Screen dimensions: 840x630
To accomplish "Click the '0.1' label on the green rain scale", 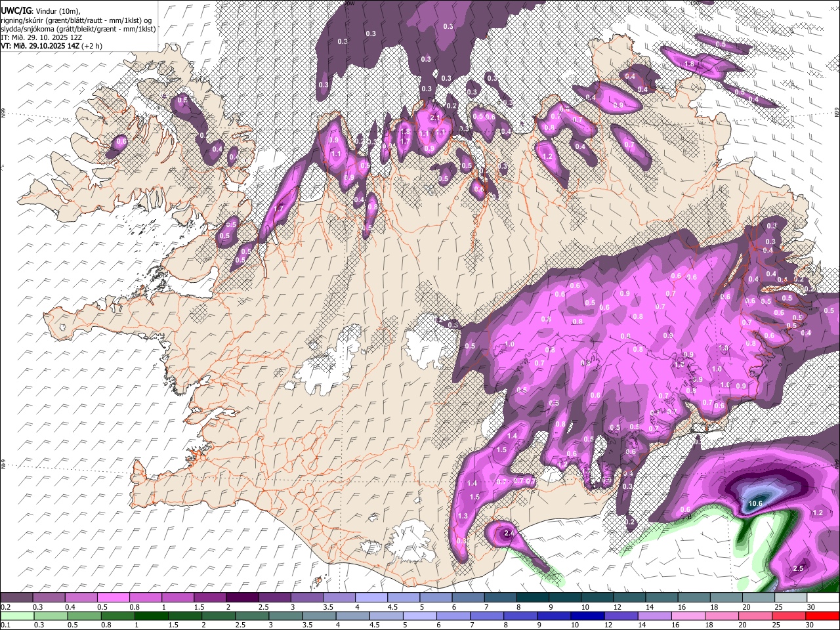I will click(6, 625).
